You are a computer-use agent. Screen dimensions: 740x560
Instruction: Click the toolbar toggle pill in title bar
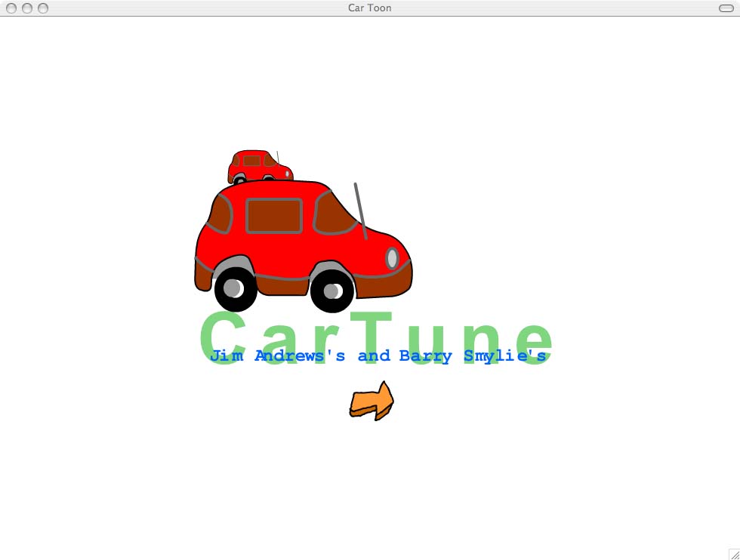tap(726, 8)
